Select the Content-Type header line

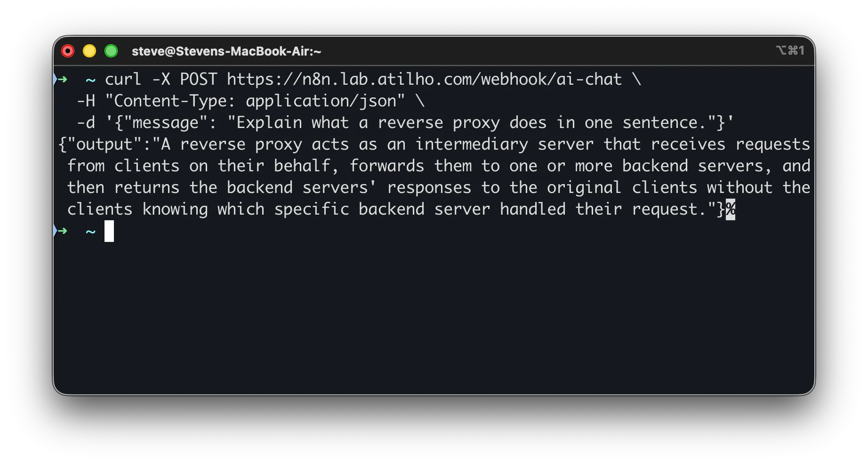click(x=249, y=101)
